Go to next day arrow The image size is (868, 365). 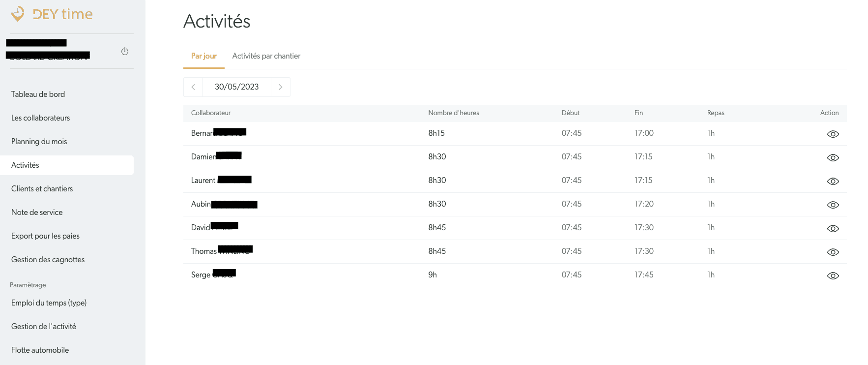tap(281, 87)
